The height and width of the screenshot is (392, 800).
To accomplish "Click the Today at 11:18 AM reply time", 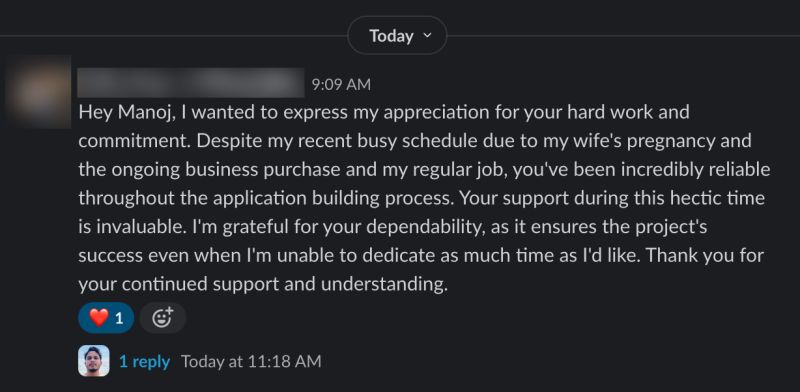I will [251, 362].
